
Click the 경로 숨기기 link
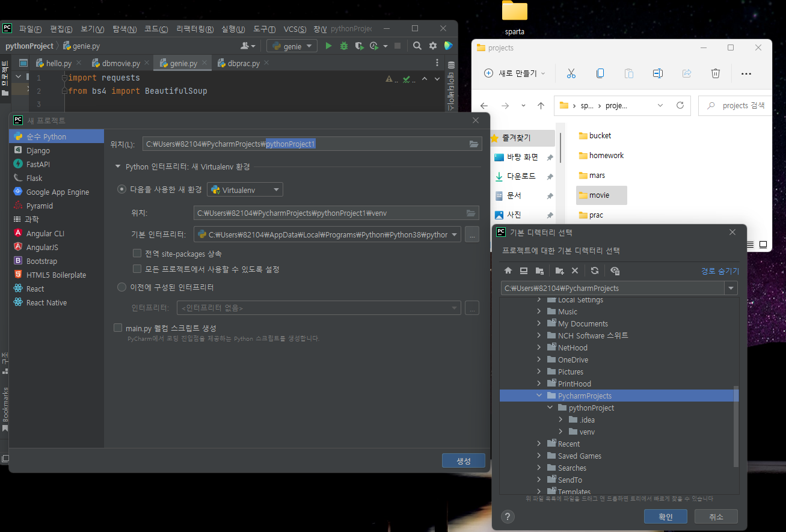click(720, 271)
